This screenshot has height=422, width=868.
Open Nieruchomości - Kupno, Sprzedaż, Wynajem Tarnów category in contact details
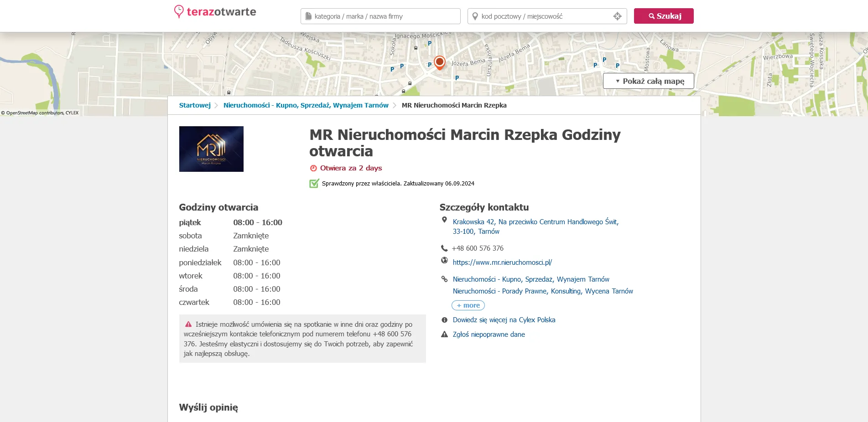[x=531, y=279]
